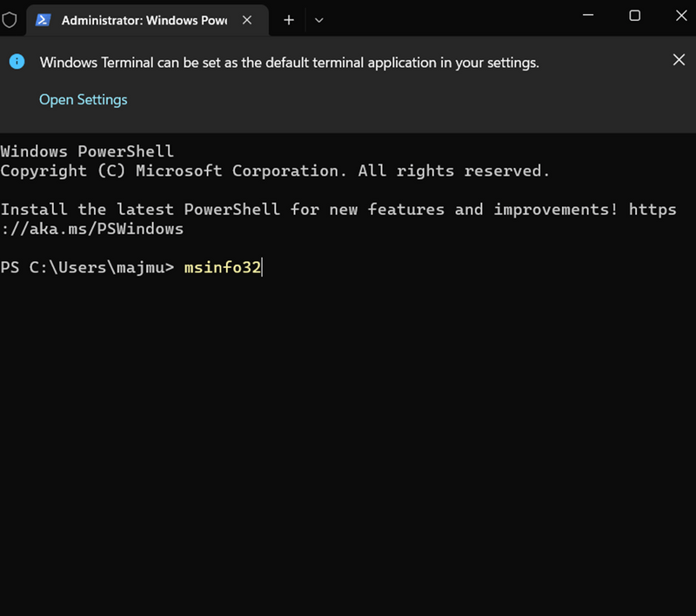
Task: Minimize the Windows Terminal window
Action: click(589, 16)
